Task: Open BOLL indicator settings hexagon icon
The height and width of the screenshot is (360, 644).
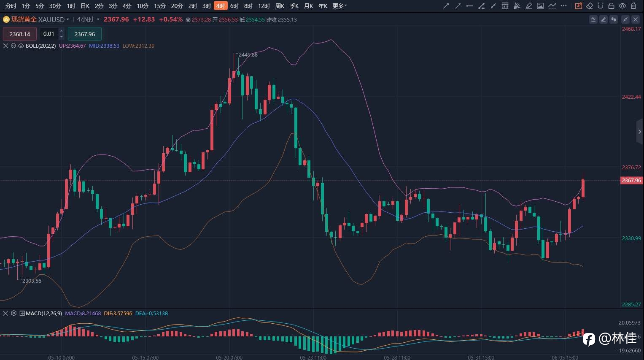Action: pyautogui.click(x=13, y=46)
